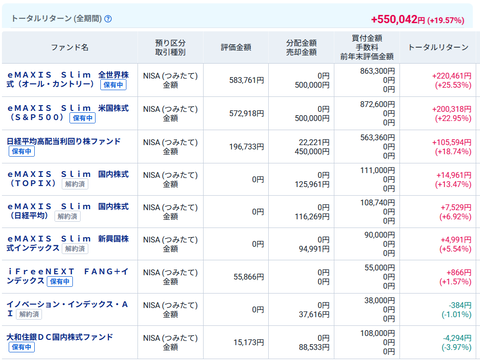
Task: Click 保有中 badge under 大和住銀DC国内株式ファンド
Action: pos(22,347)
